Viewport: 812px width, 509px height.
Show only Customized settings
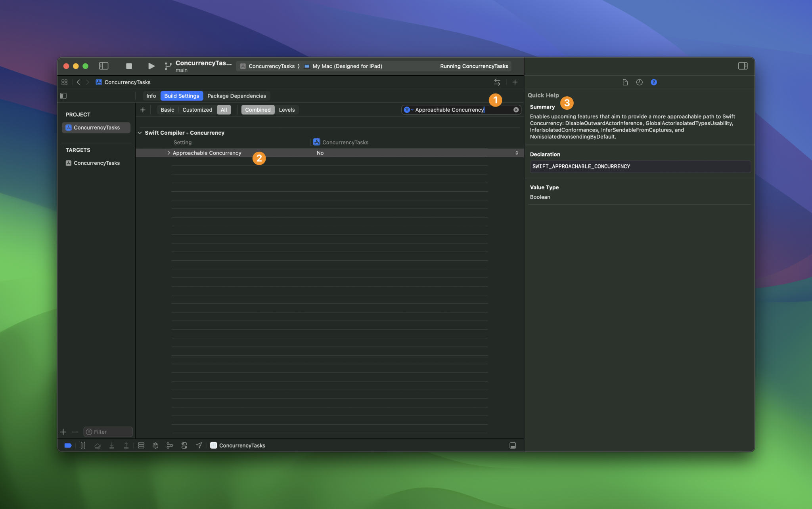(x=197, y=110)
